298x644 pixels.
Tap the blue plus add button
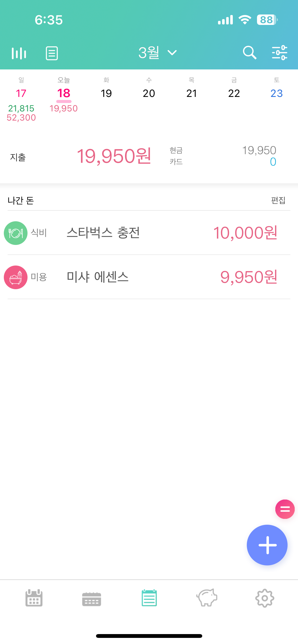click(267, 545)
